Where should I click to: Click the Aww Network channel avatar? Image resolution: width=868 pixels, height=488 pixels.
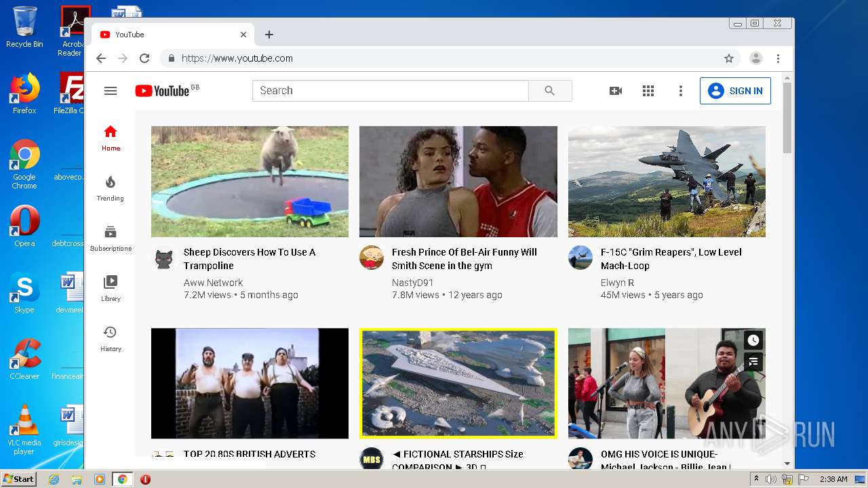tap(163, 258)
